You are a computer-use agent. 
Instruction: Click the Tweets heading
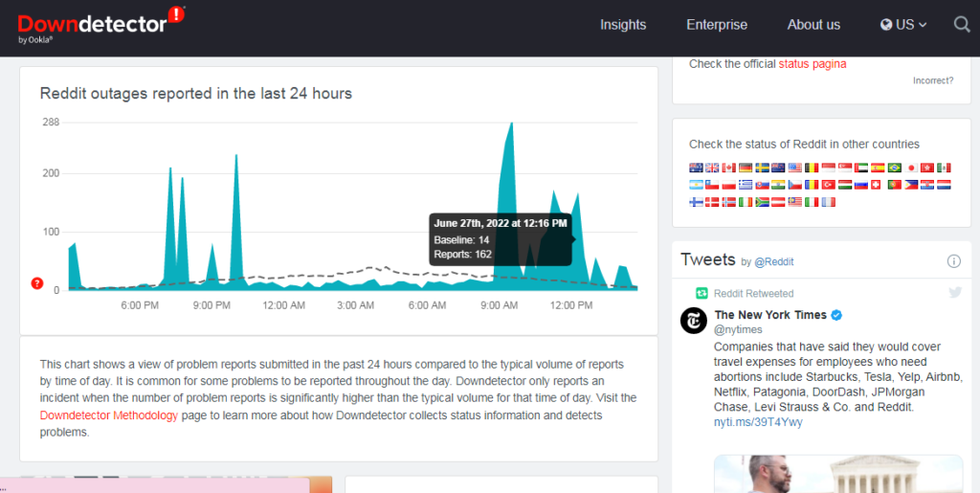tap(707, 259)
